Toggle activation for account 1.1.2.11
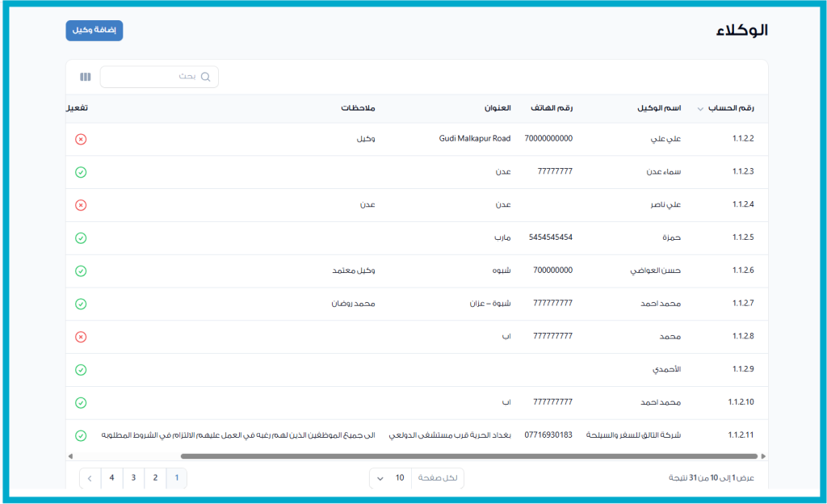Screen dimensions: 827x504 pos(81,435)
